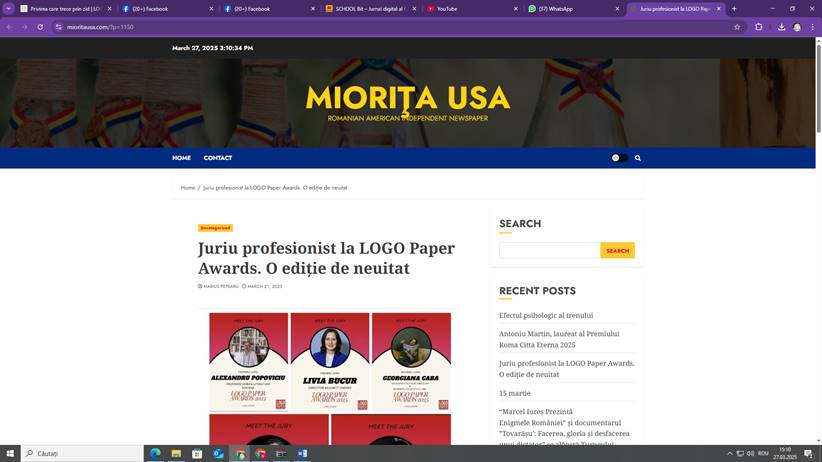
Task: Show hidden system tray icons
Action: click(729, 454)
